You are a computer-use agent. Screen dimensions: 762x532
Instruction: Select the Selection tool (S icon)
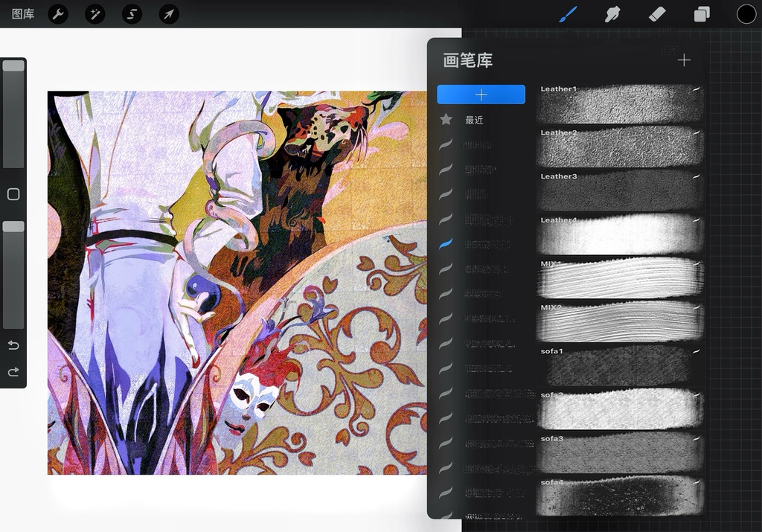pyautogui.click(x=132, y=13)
